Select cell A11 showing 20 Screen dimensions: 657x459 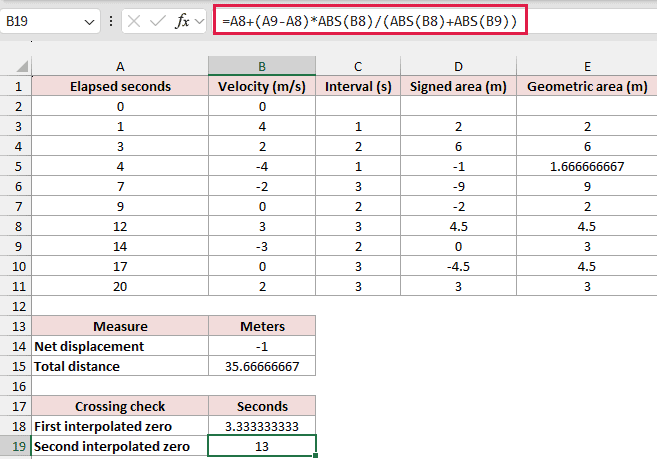pos(120,286)
